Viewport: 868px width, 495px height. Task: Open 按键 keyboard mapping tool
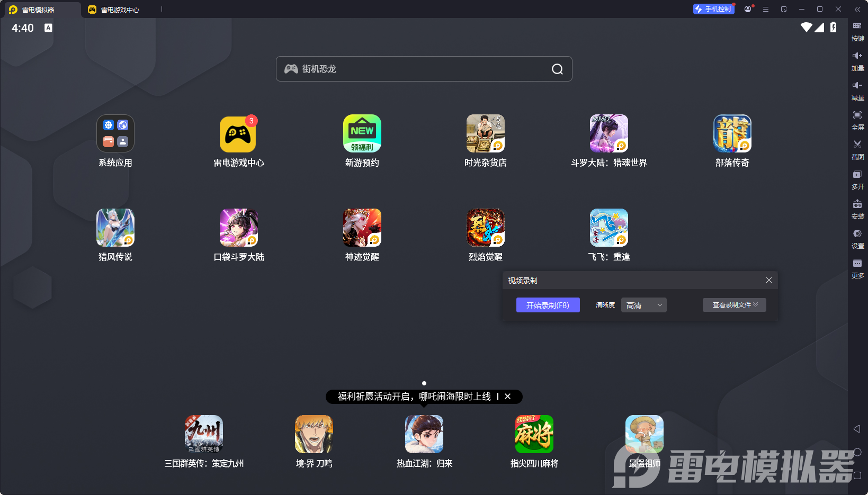(857, 32)
